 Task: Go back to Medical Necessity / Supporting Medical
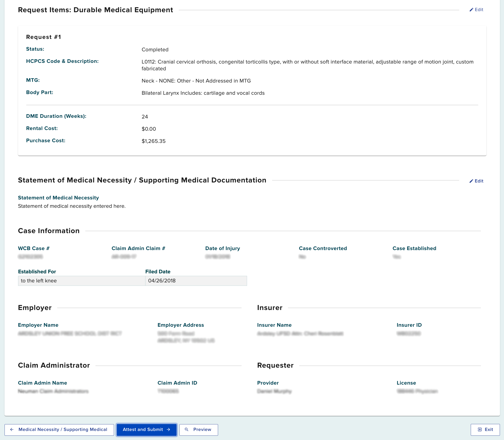59,429
